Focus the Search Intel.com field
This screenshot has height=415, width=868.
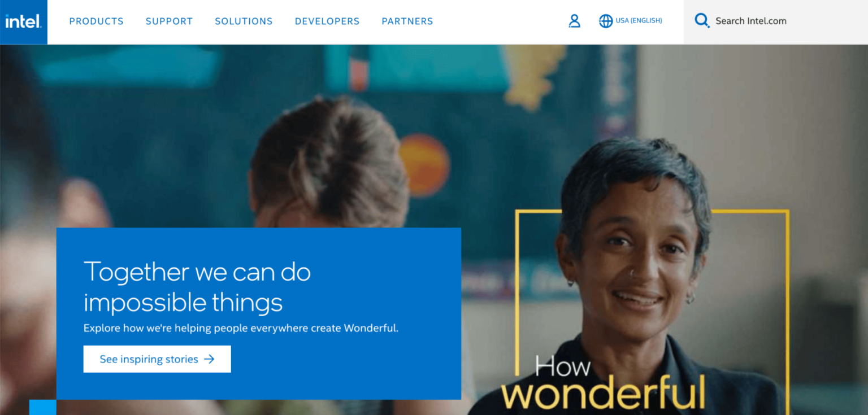[776, 21]
